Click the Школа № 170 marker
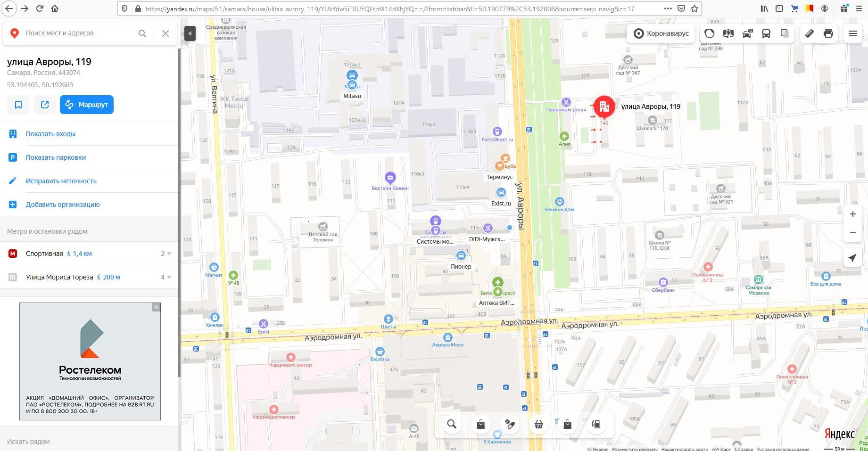868x451 pixels. (x=653, y=120)
